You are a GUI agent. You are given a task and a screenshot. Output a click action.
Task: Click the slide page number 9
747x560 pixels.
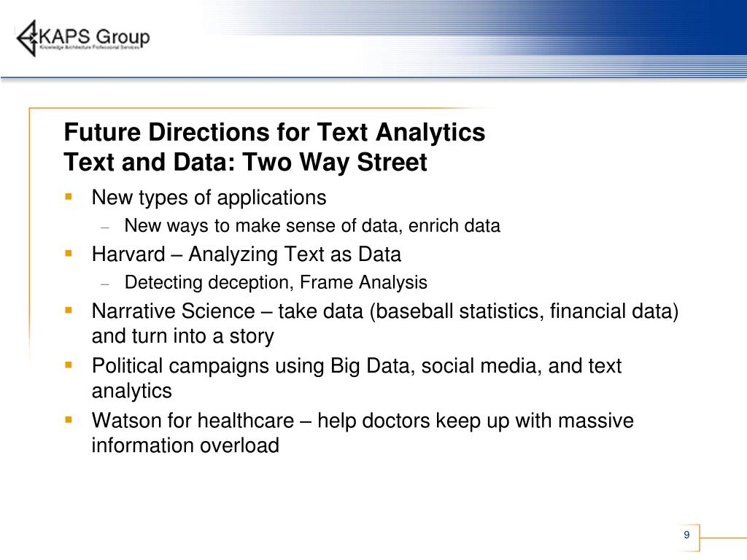[x=686, y=536]
